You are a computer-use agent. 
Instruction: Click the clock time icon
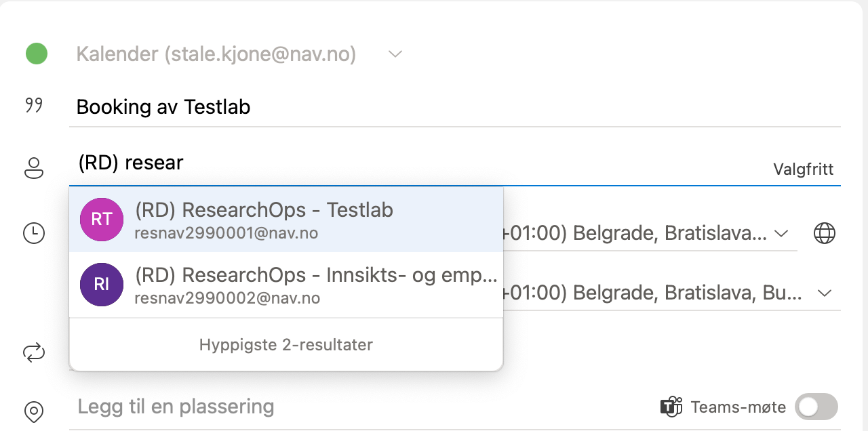[x=34, y=233]
